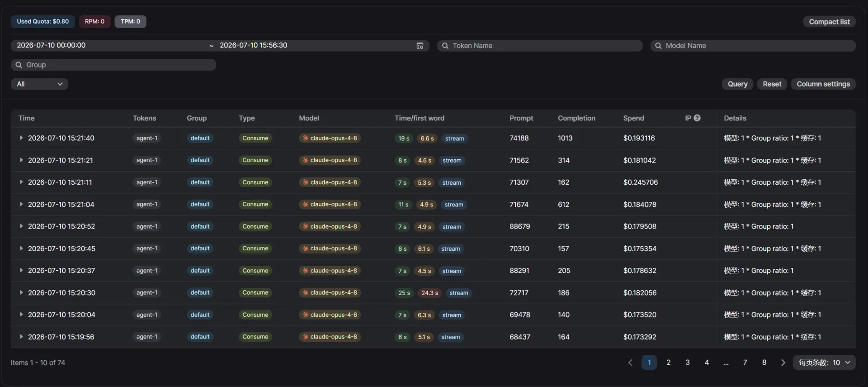Switch to page 2 of logs

pos(668,363)
